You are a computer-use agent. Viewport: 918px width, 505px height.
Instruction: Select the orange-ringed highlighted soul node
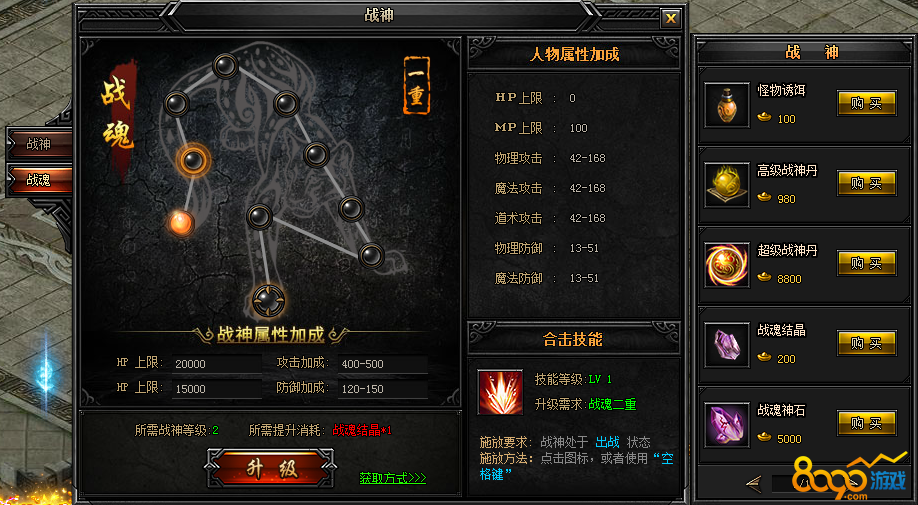click(193, 160)
